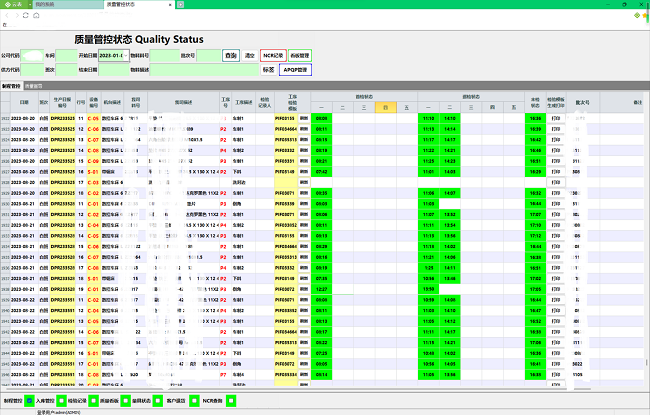
Task: Click the 17:10 last-check status cell
Action: [x=535, y=225]
